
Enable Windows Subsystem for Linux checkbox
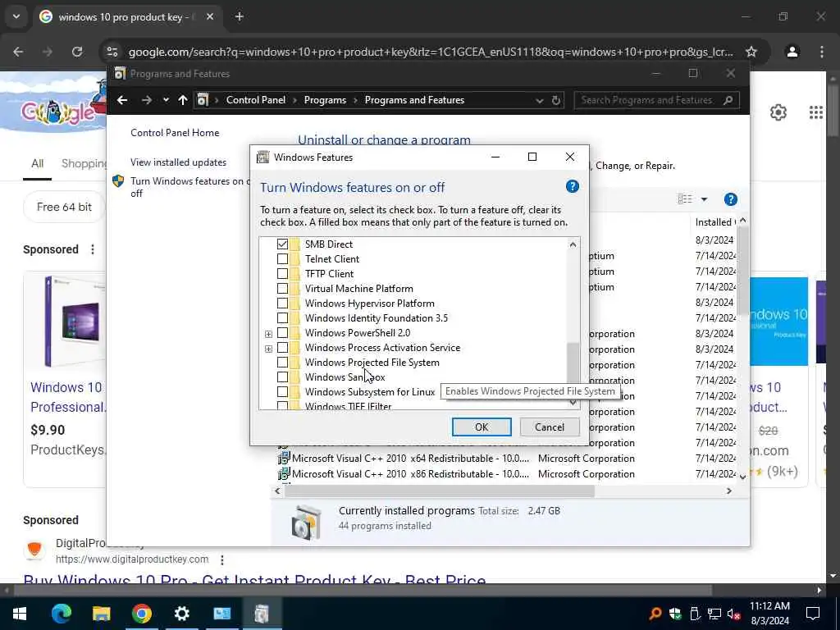282,392
